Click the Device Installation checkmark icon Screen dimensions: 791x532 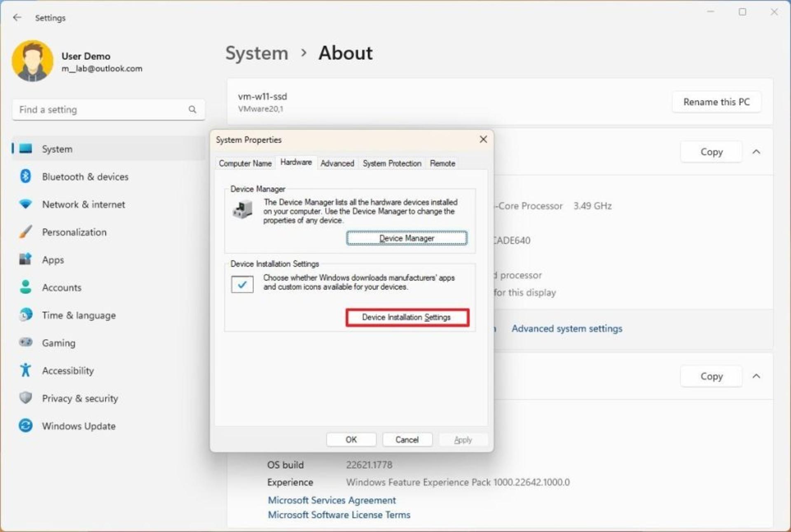[242, 284]
